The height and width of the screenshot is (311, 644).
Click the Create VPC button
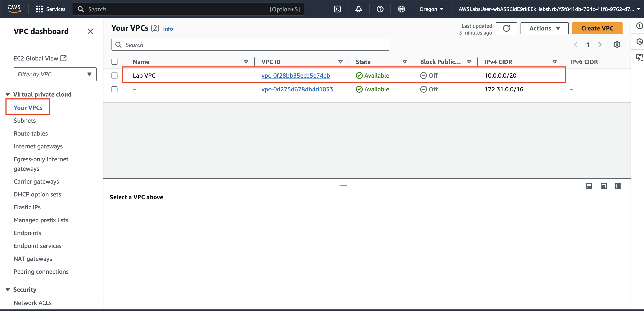[x=597, y=28]
